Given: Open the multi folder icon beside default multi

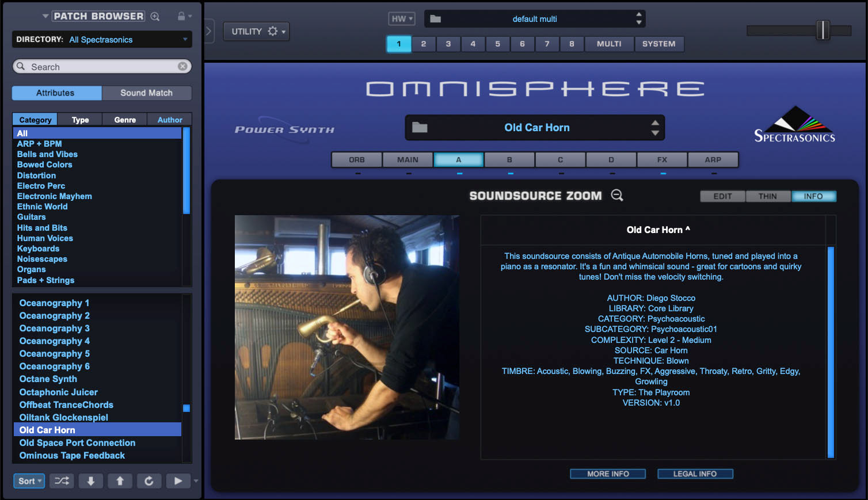Looking at the screenshot, I should pyautogui.click(x=436, y=19).
